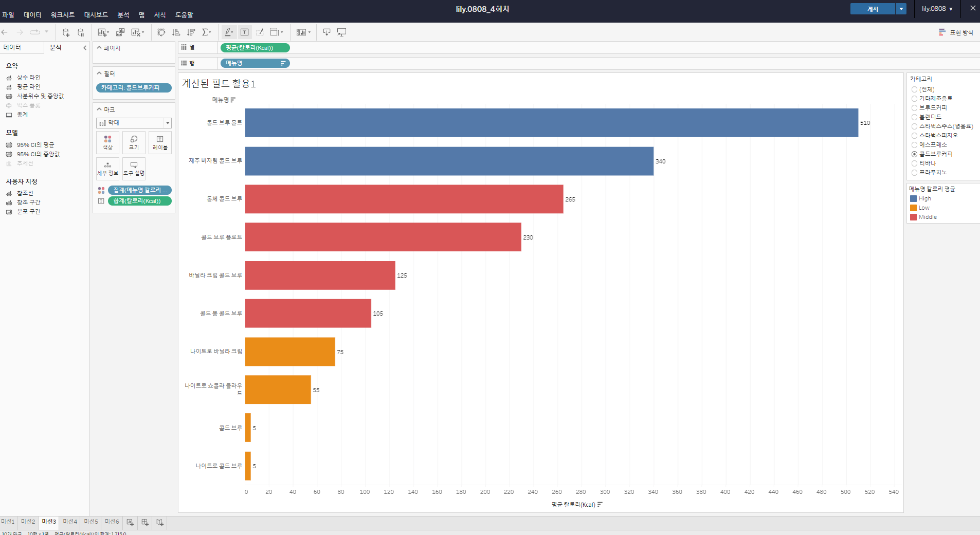The height and width of the screenshot is (535, 980).
Task: Select the 스타벅스피지오 radio button
Action: (x=914, y=136)
